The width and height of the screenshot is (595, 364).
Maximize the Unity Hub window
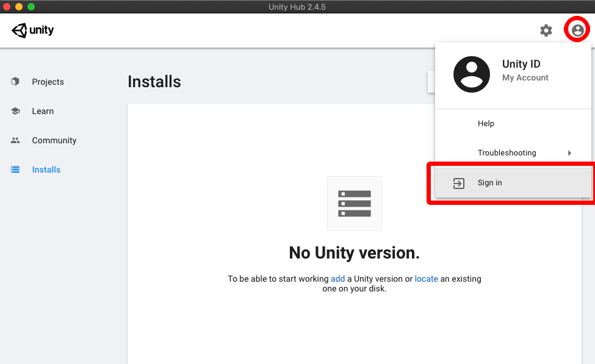click(x=31, y=7)
